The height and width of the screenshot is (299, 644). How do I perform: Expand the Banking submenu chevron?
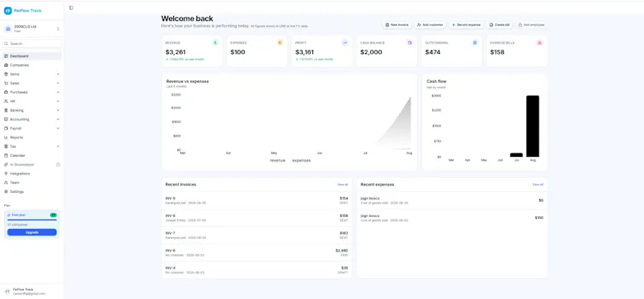(58, 110)
